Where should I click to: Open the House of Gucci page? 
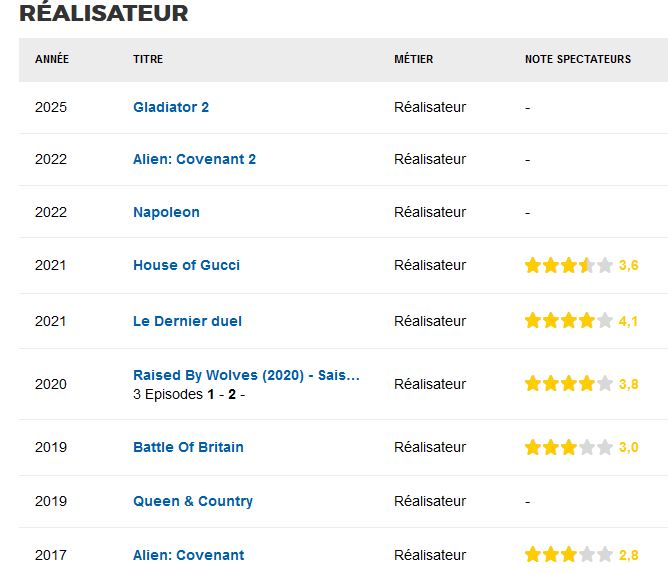click(186, 265)
